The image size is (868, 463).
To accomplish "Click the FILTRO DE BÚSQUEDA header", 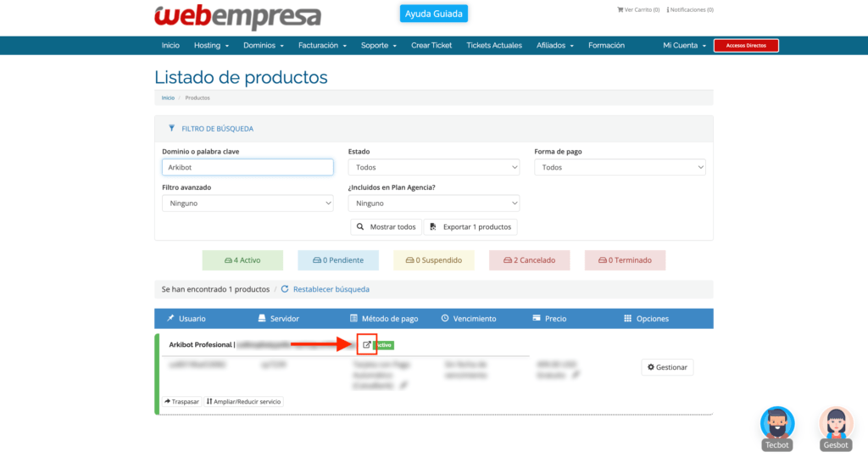I will coord(218,129).
